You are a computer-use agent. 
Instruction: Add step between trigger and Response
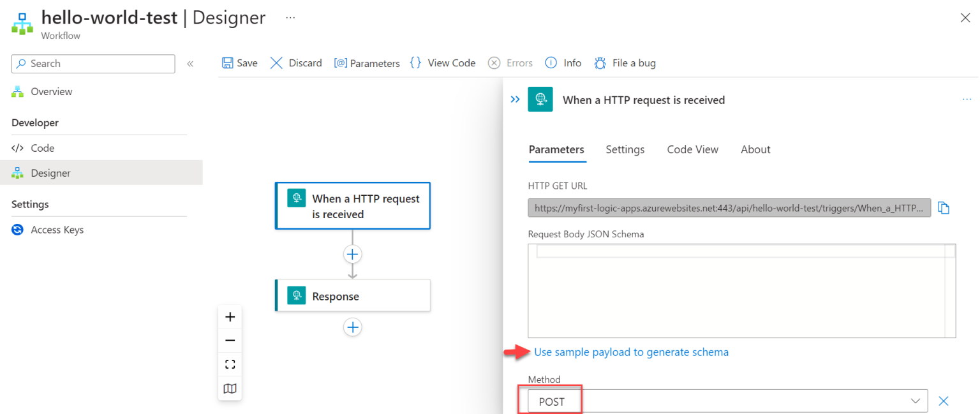click(352, 255)
